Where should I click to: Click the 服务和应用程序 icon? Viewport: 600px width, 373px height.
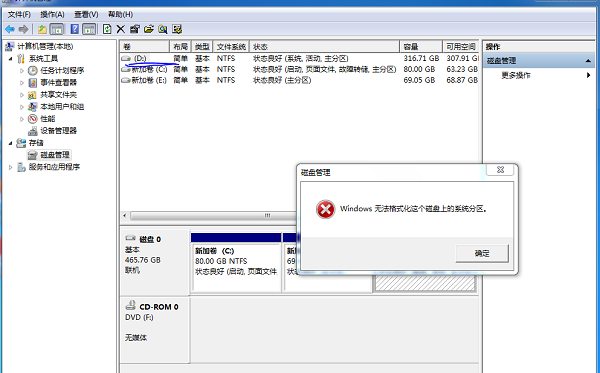pos(21,167)
